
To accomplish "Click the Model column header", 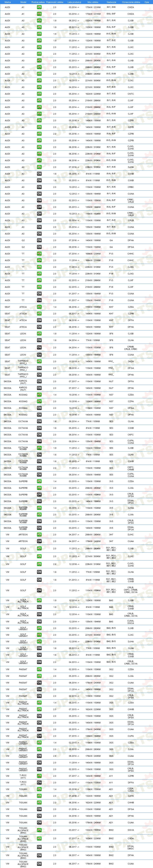I will pos(23,2).
